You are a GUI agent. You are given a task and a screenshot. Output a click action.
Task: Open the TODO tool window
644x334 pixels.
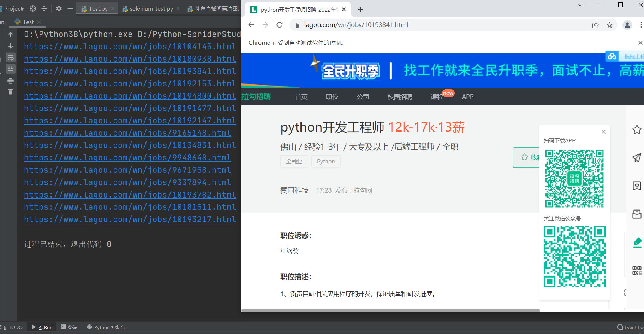coord(12,327)
